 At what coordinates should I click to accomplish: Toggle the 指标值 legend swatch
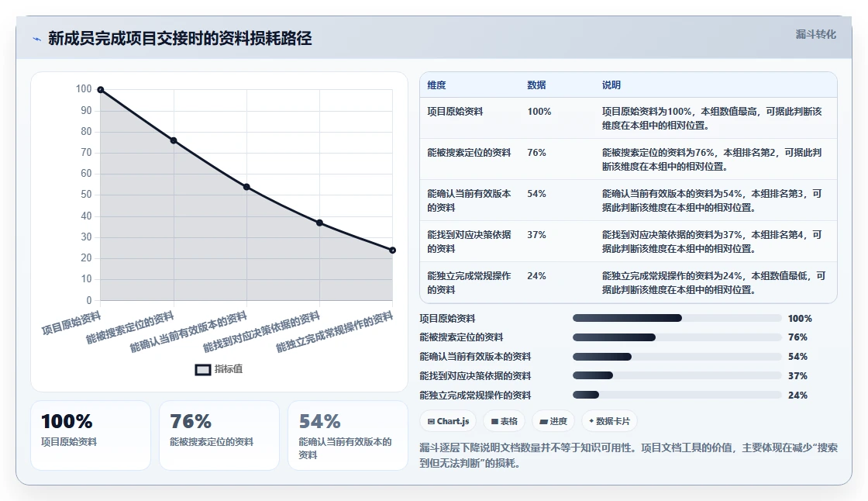point(202,370)
